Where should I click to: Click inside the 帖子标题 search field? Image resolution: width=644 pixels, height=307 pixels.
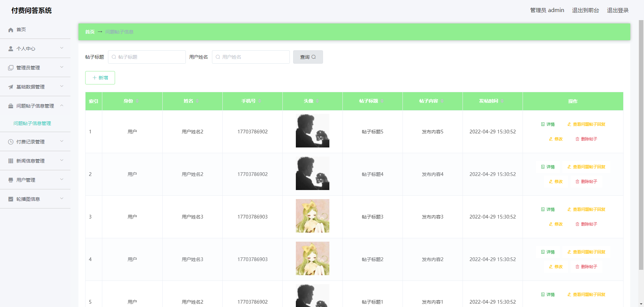[147, 57]
